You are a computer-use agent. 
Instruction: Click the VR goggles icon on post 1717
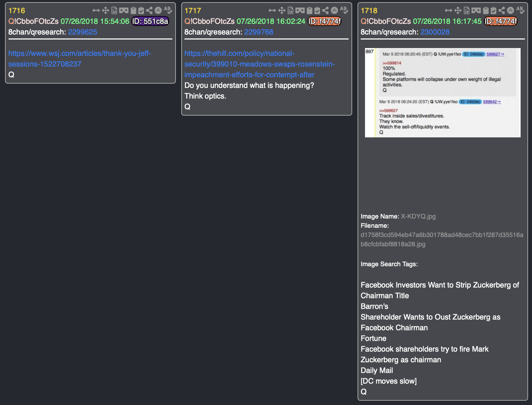click(300, 11)
